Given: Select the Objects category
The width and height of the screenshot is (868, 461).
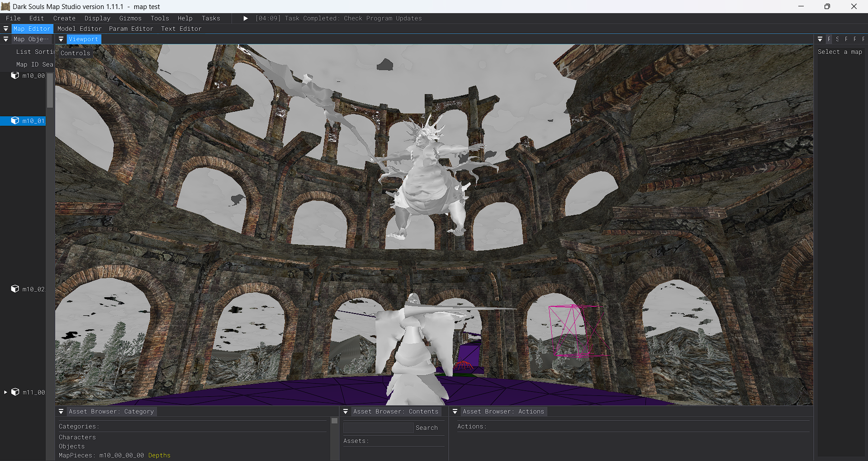Looking at the screenshot, I should (x=71, y=447).
